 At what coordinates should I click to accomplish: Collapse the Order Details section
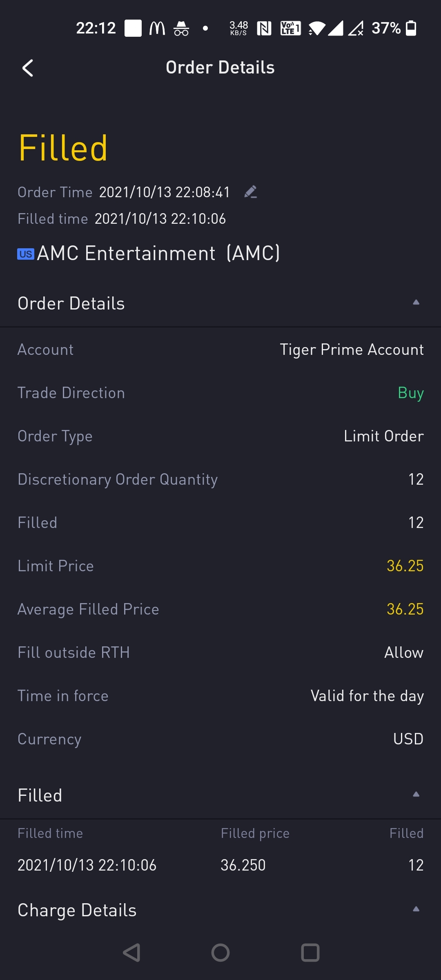[x=416, y=302]
